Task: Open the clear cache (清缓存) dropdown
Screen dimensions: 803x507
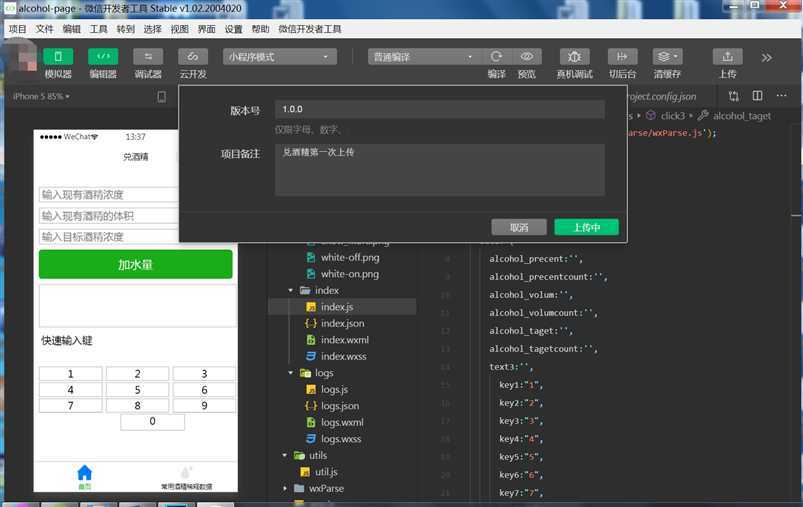Action: coord(667,56)
